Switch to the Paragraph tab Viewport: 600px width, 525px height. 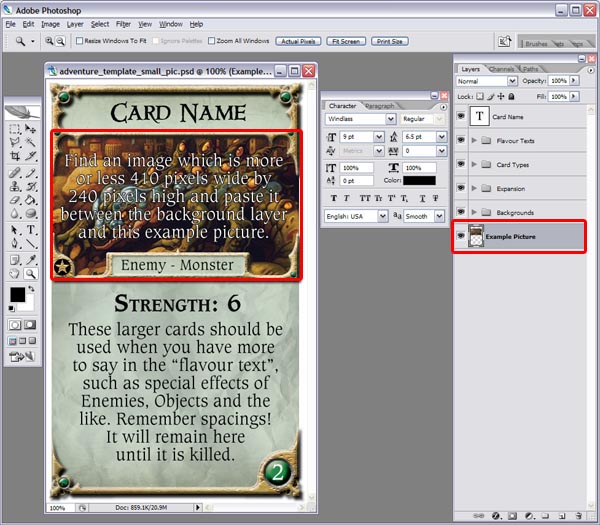380,106
